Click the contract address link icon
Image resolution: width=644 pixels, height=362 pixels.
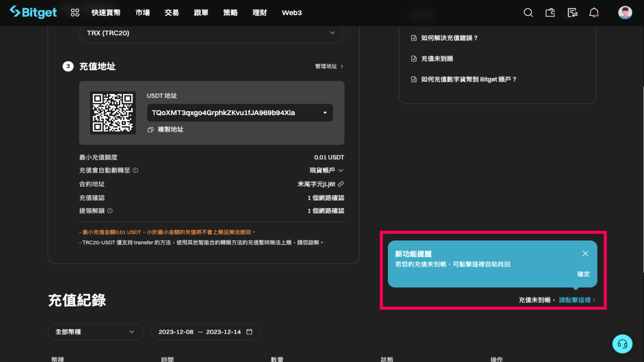coord(342,184)
